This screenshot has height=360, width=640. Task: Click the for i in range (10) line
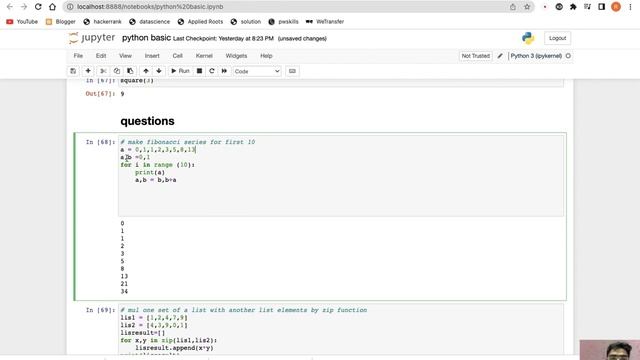click(158, 165)
